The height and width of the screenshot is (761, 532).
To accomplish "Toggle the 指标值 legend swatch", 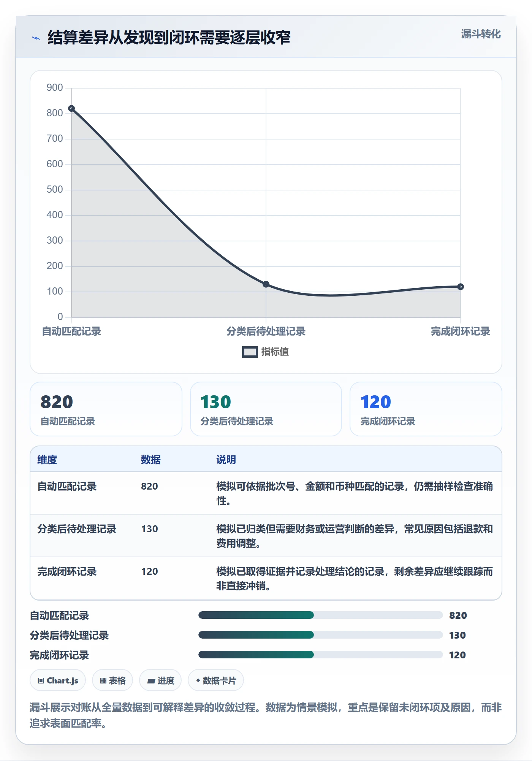I will (x=250, y=352).
